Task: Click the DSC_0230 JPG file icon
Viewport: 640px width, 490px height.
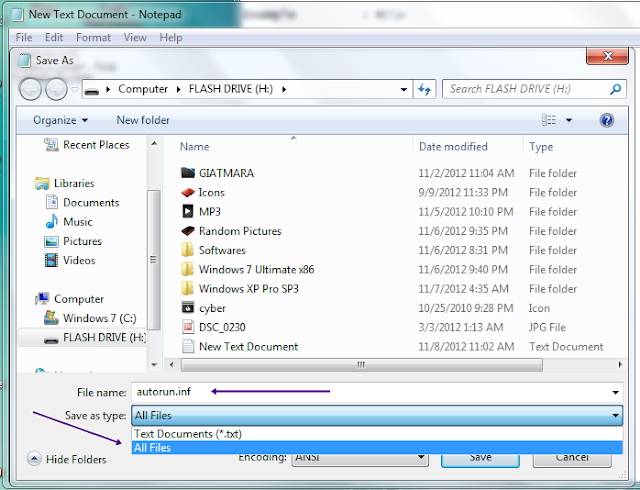Action: click(x=188, y=327)
